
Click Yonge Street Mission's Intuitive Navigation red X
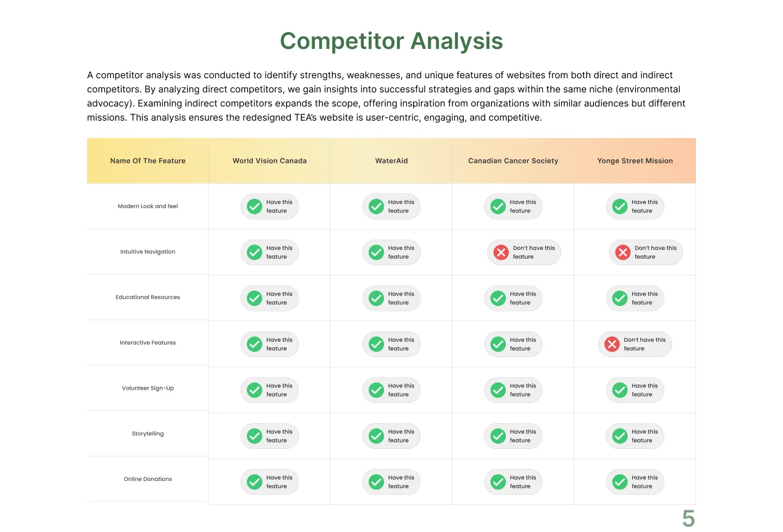[x=623, y=252]
